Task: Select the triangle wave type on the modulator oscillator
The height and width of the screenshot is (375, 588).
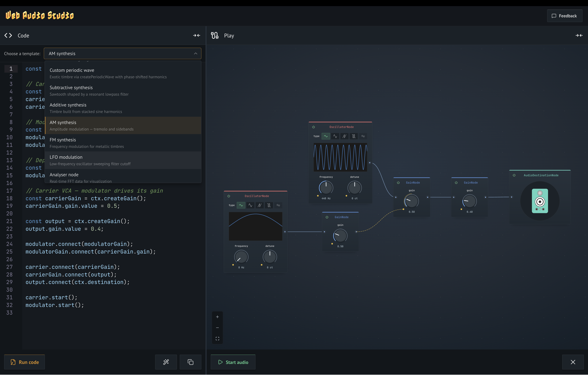Action: coord(250,205)
